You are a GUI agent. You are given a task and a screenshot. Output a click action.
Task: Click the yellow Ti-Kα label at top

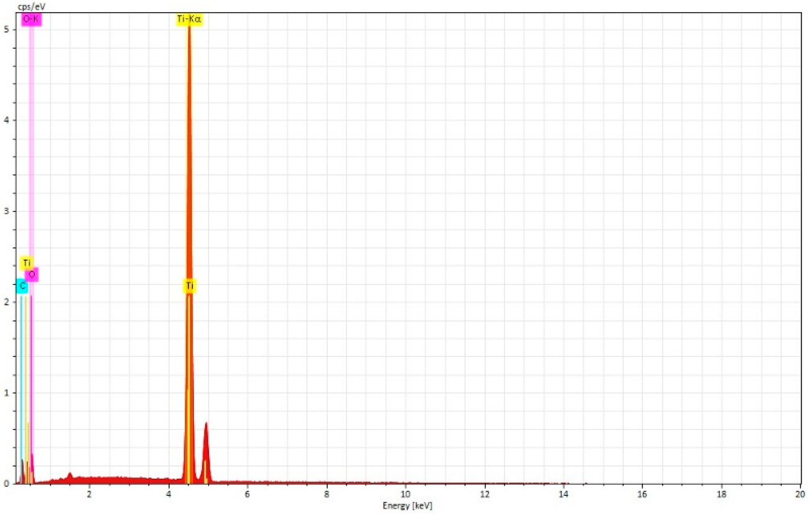[x=189, y=19]
